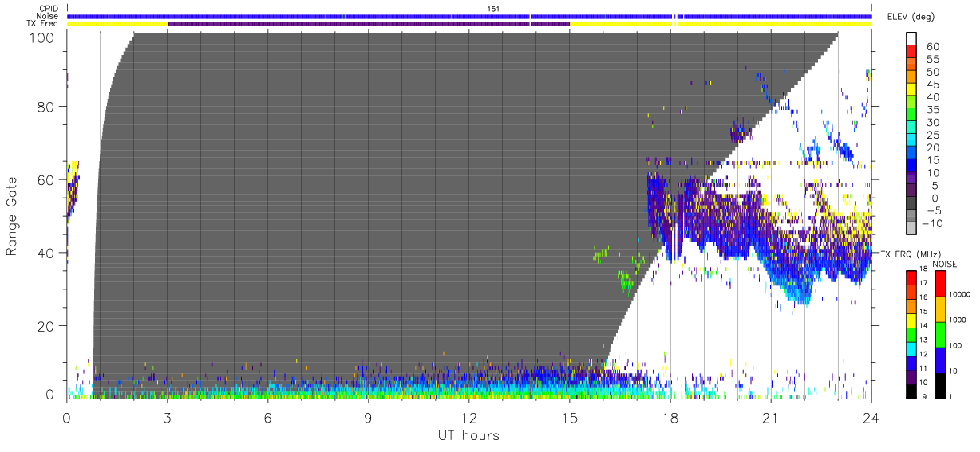Click the NOISE legend title

[x=944, y=264]
